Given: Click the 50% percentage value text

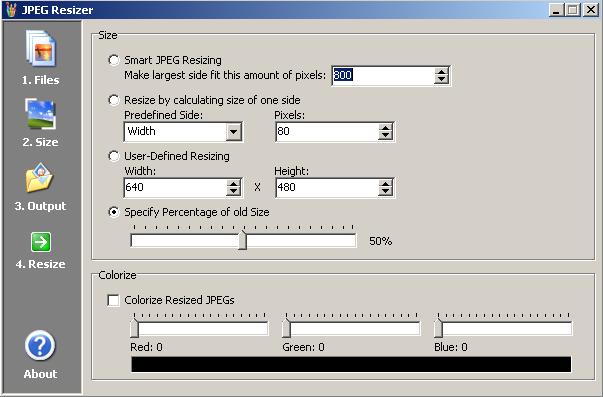Looking at the screenshot, I should (380, 241).
